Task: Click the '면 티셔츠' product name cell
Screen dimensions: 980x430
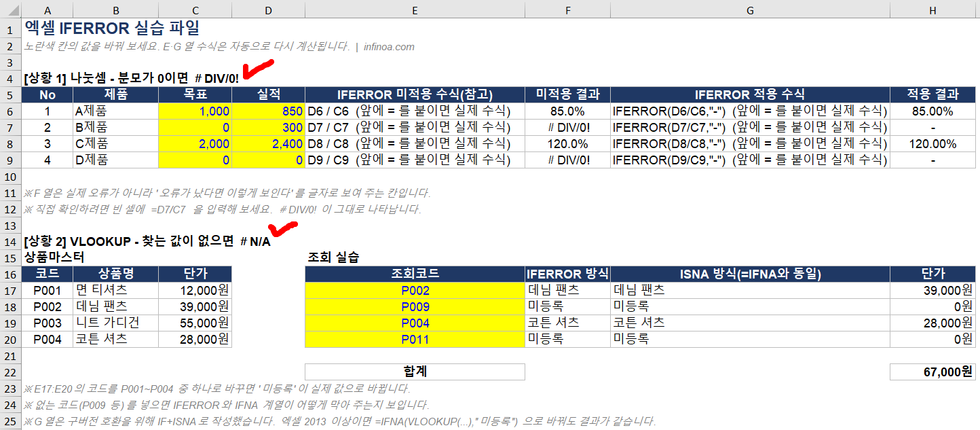Action: pyautogui.click(x=115, y=290)
